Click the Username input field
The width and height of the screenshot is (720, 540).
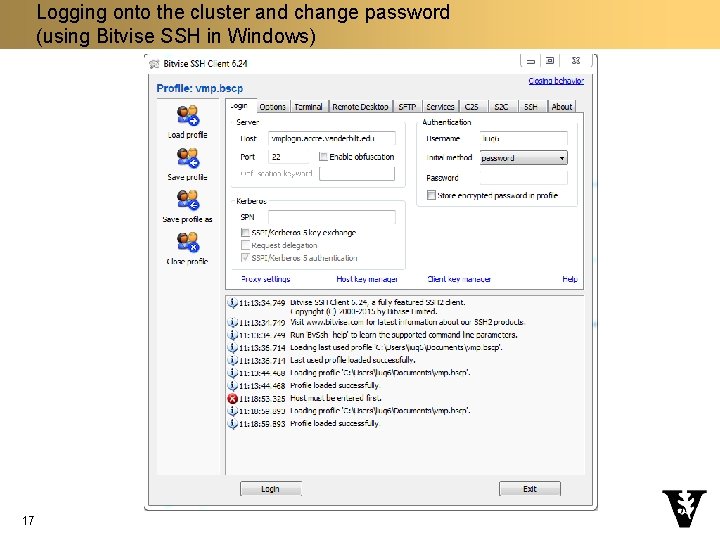pos(523,138)
